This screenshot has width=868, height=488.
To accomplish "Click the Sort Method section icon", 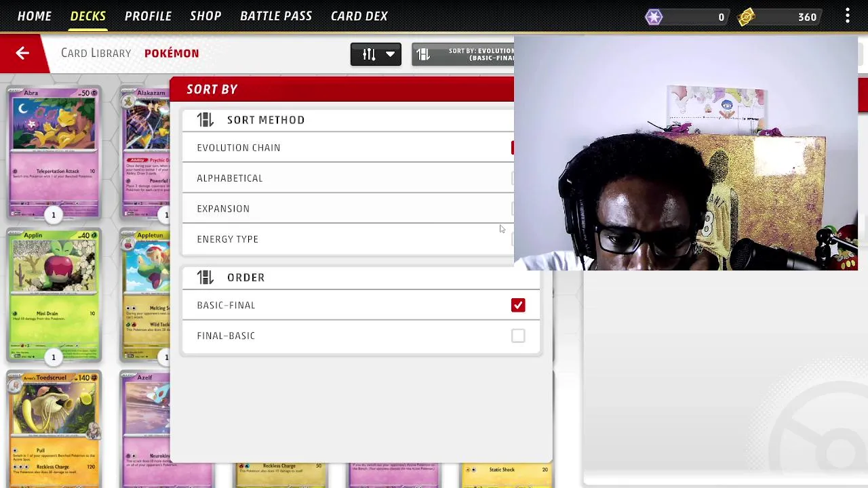I will [205, 120].
